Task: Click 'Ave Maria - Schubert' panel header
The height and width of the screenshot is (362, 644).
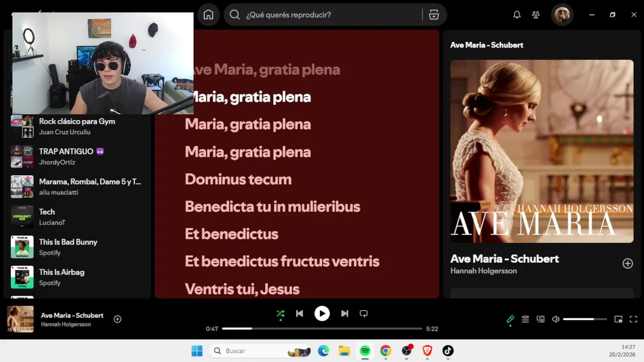Action: tap(487, 45)
